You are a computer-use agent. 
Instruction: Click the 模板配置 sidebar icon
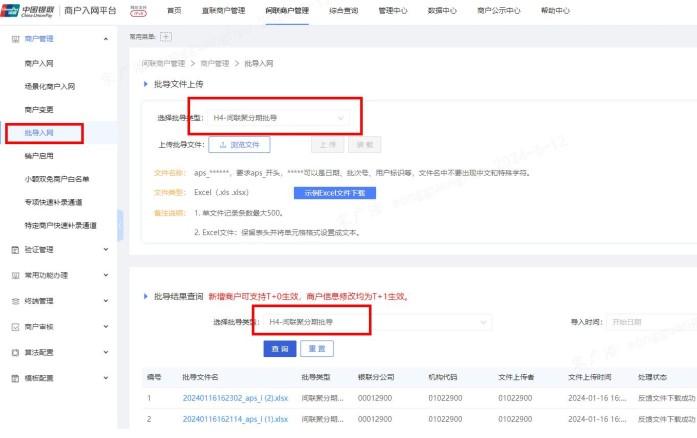pyautogui.click(x=14, y=379)
